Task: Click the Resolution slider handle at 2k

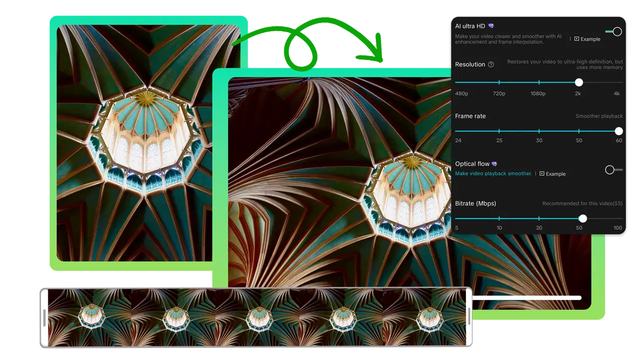Action: tap(579, 82)
